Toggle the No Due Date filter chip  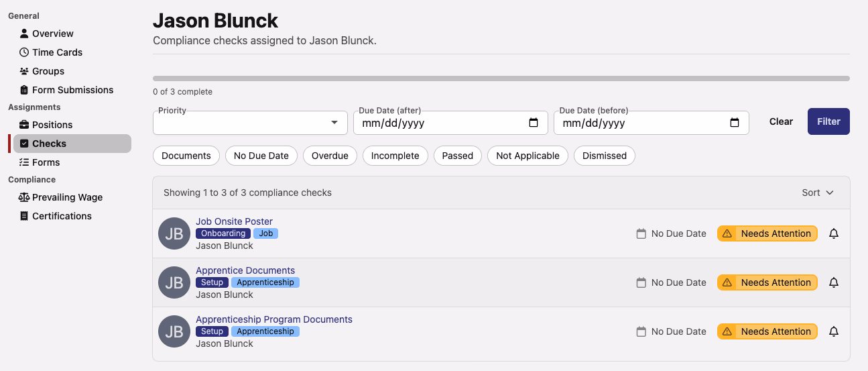click(x=261, y=156)
